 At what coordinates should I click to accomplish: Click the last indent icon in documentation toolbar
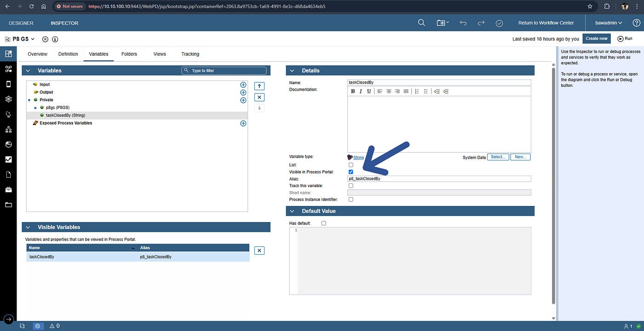pos(446,91)
